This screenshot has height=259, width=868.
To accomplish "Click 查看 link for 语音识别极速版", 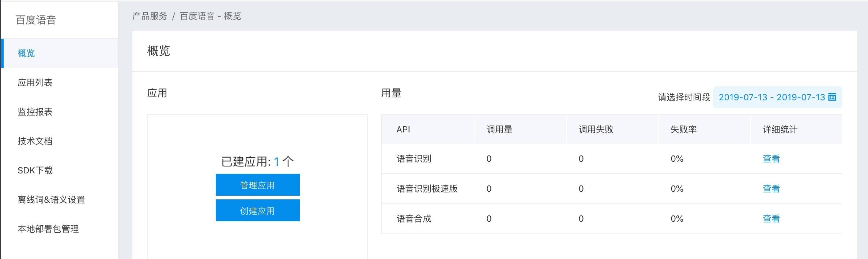I will 771,188.
